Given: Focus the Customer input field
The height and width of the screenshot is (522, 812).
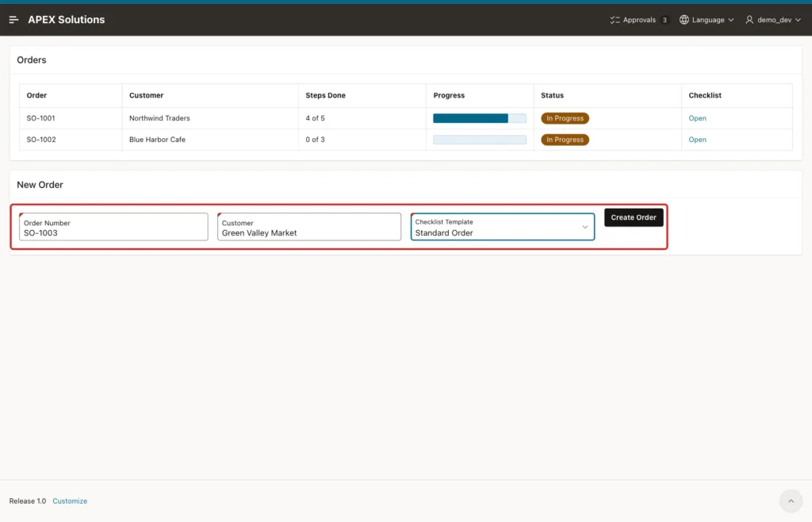Looking at the screenshot, I should pos(309,227).
